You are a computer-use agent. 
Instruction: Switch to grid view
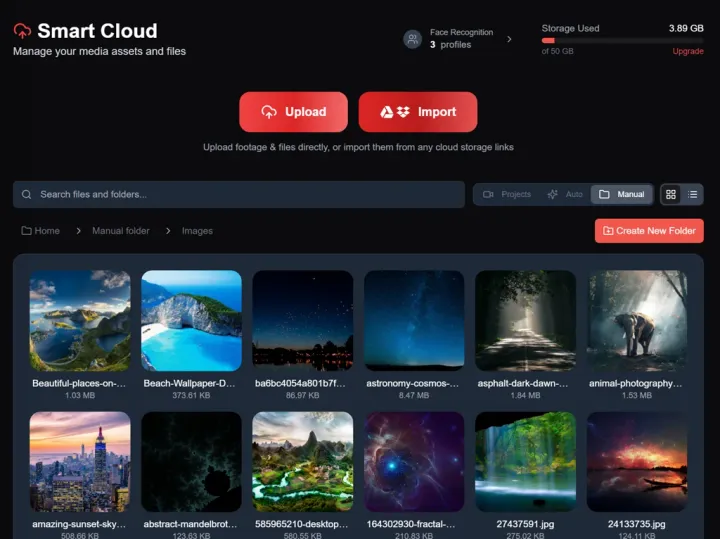[671, 194]
